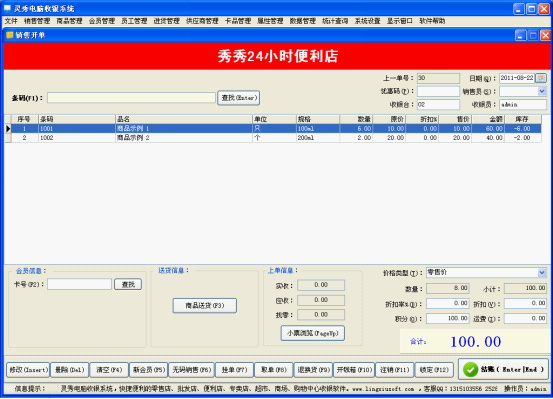Click the product name 商品示例 1

pyautogui.click(x=133, y=129)
